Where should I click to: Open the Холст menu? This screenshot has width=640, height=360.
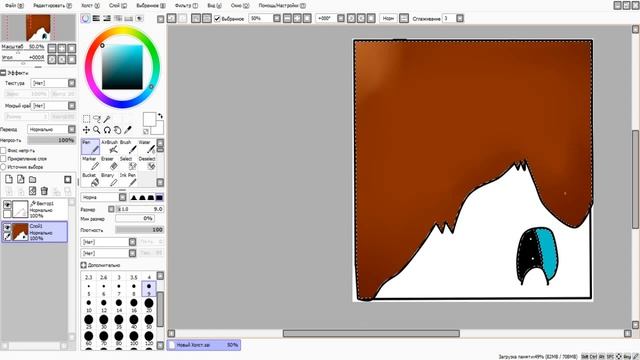[x=90, y=6]
